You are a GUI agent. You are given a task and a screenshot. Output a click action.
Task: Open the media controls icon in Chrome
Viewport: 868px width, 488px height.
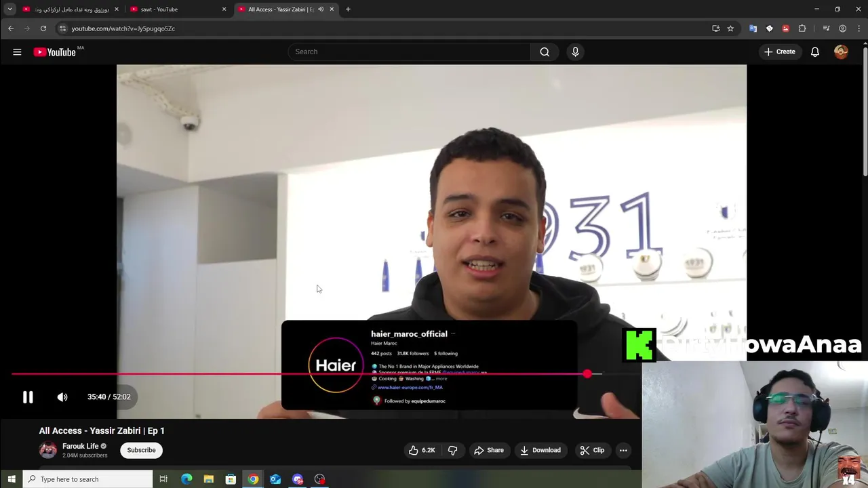pos(826,28)
